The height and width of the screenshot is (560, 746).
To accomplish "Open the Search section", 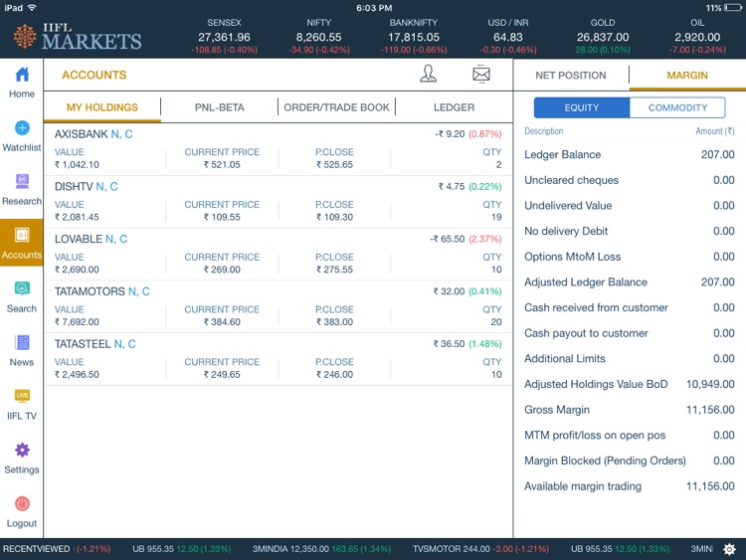I will pyautogui.click(x=22, y=297).
